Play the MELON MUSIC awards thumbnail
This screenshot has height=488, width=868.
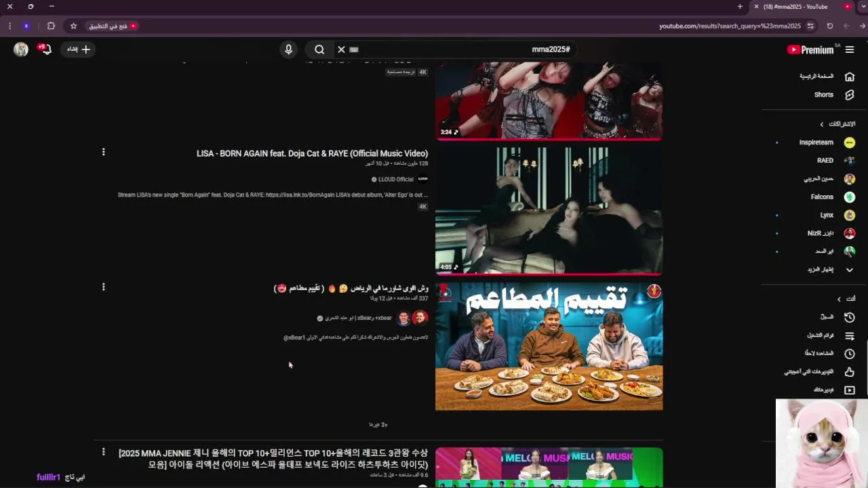549,467
